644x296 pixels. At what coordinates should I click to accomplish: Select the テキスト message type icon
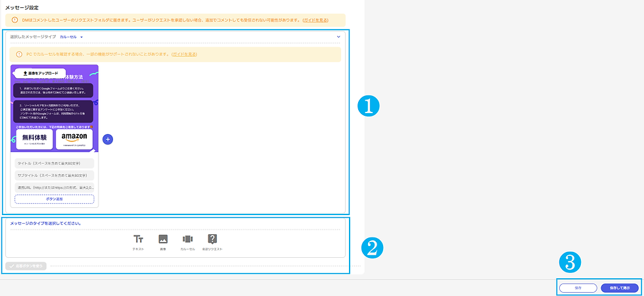pos(138,239)
